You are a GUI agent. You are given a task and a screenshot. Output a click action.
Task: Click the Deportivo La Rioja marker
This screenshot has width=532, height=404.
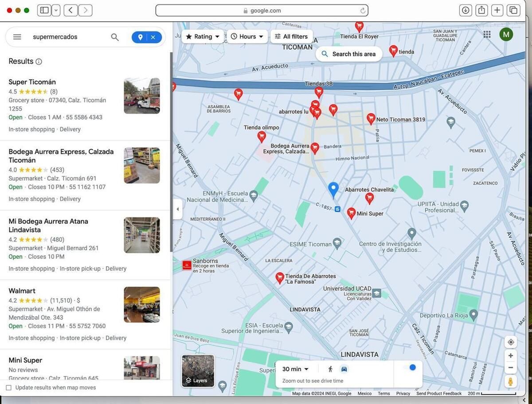[473, 315]
